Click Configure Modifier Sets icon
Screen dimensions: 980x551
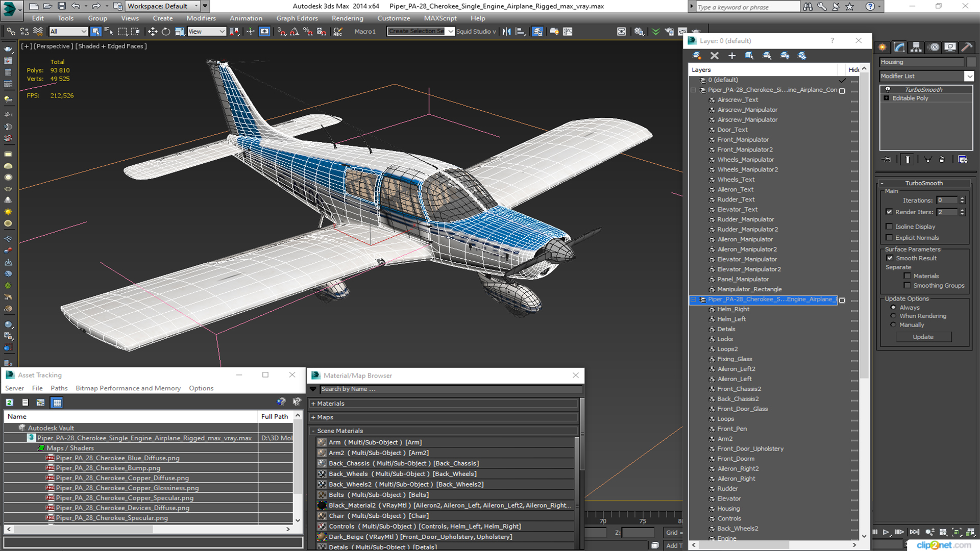963,160
